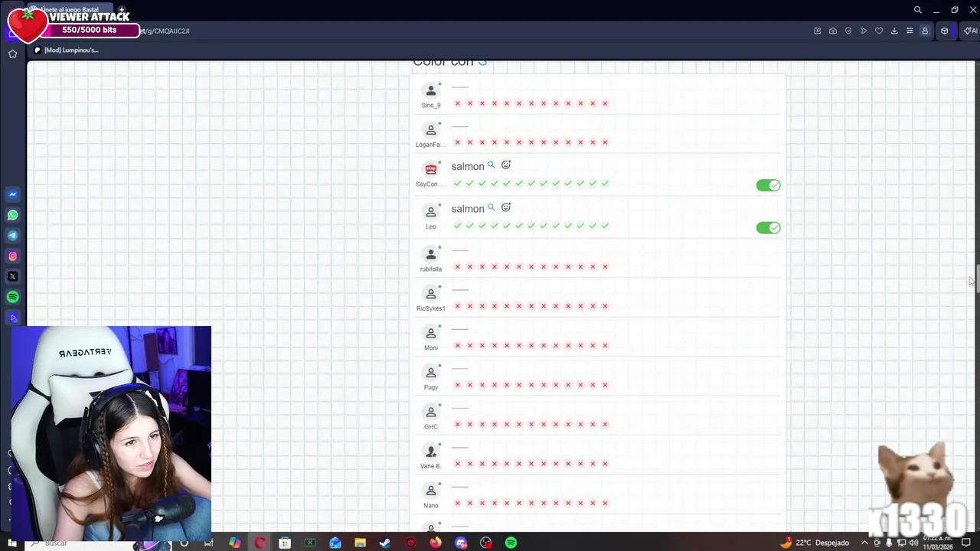Click SoyCon's first green check mark
Screen dimensions: 980x551
pos(458,183)
